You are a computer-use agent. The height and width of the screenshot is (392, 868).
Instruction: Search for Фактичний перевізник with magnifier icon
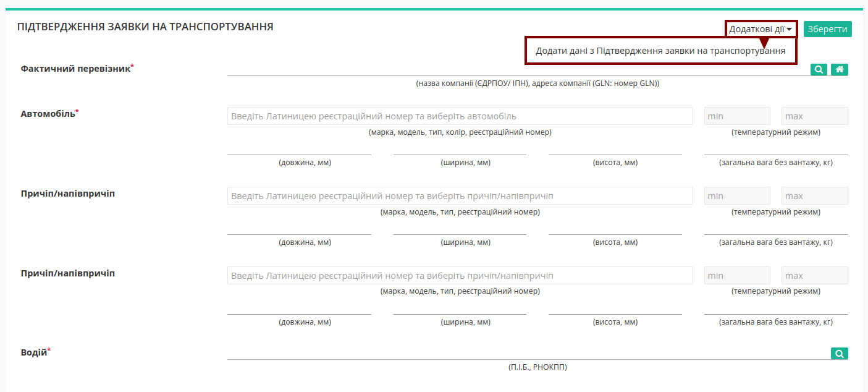click(x=819, y=70)
